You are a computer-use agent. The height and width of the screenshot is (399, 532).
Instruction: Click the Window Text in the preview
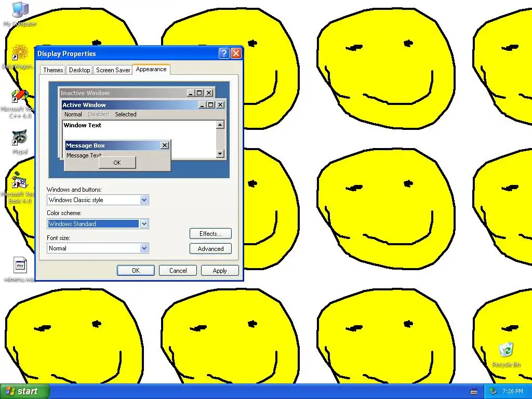83,125
